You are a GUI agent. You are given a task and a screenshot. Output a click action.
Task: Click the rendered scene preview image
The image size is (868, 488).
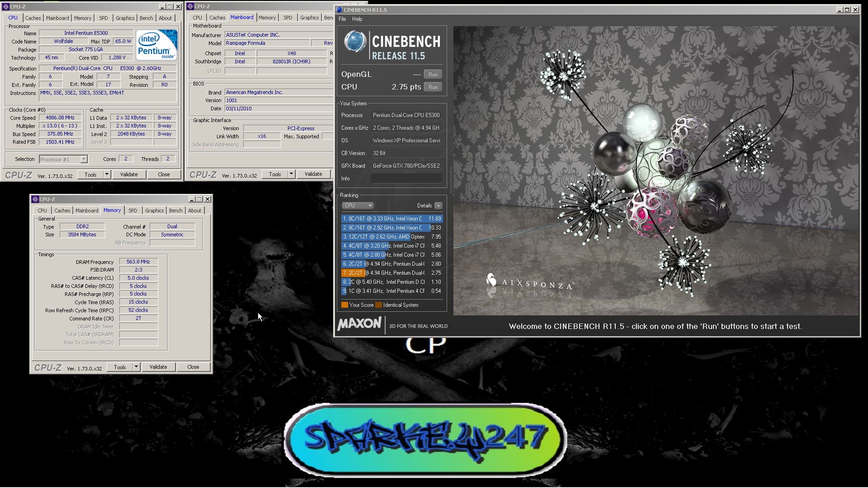[x=656, y=170]
